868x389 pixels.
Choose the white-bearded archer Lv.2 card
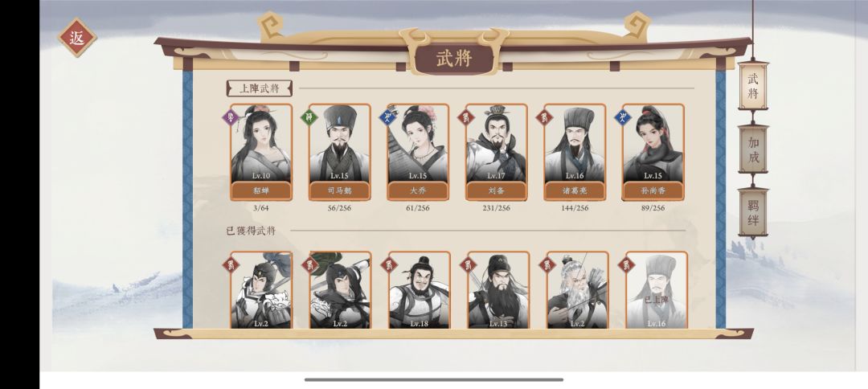point(577,290)
